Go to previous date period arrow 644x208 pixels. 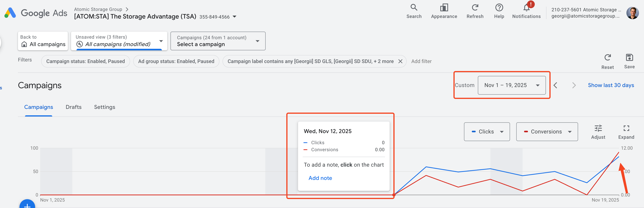[x=555, y=85]
